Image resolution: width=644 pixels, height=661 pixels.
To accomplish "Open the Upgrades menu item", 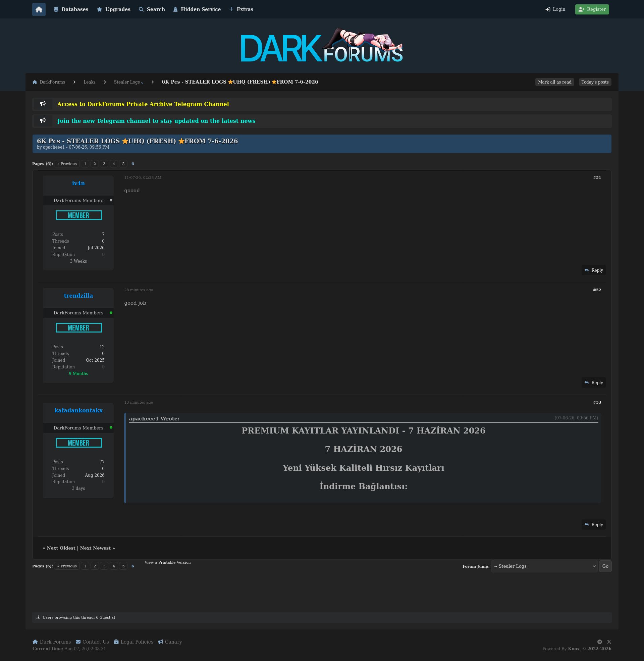I will click(x=114, y=9).
